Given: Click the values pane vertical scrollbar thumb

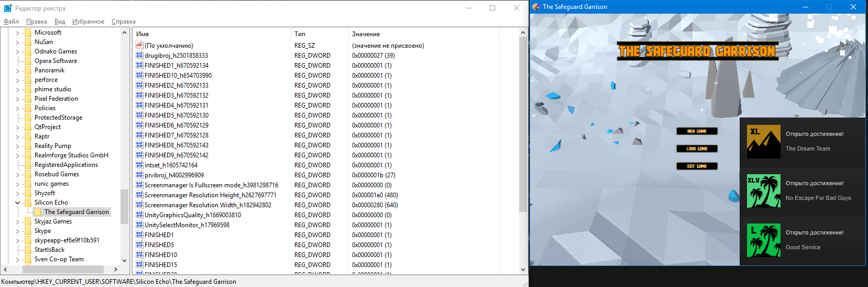Looking at the screenshot, I should 523,124.
